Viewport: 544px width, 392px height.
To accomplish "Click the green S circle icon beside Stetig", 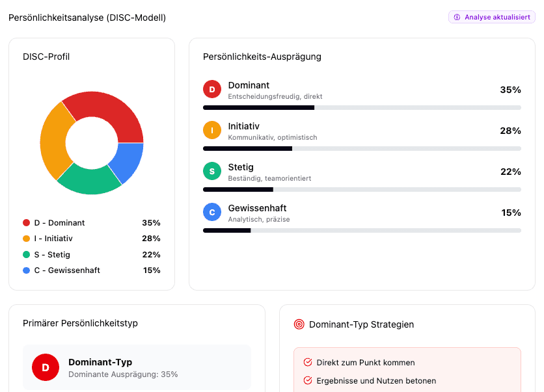I will click(212, 171).
